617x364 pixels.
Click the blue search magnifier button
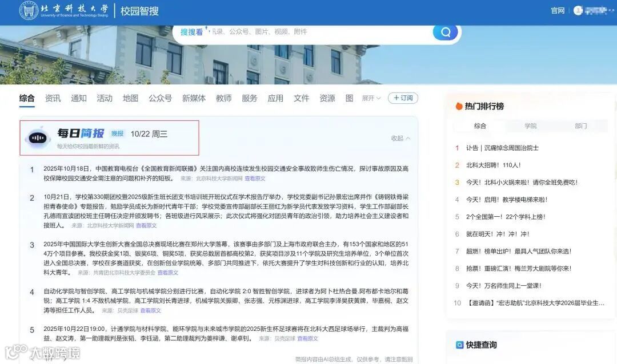[x=445, y=32]
